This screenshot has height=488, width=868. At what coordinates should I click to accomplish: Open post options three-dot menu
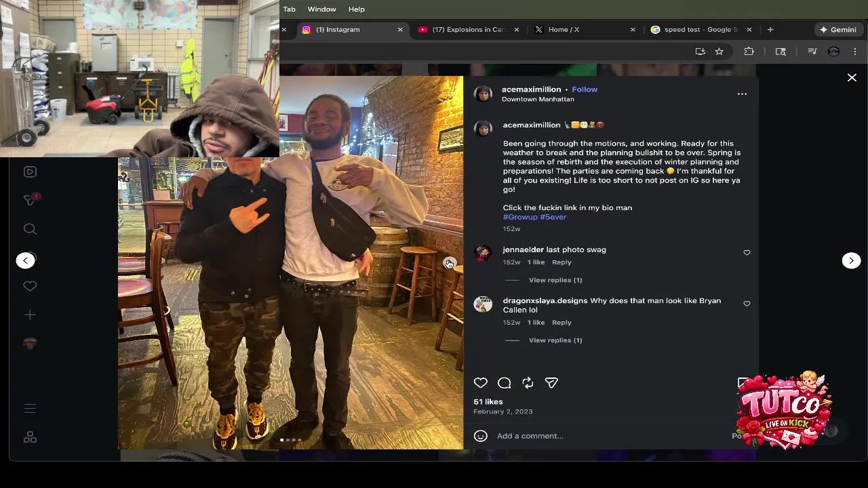pos(742,94)
